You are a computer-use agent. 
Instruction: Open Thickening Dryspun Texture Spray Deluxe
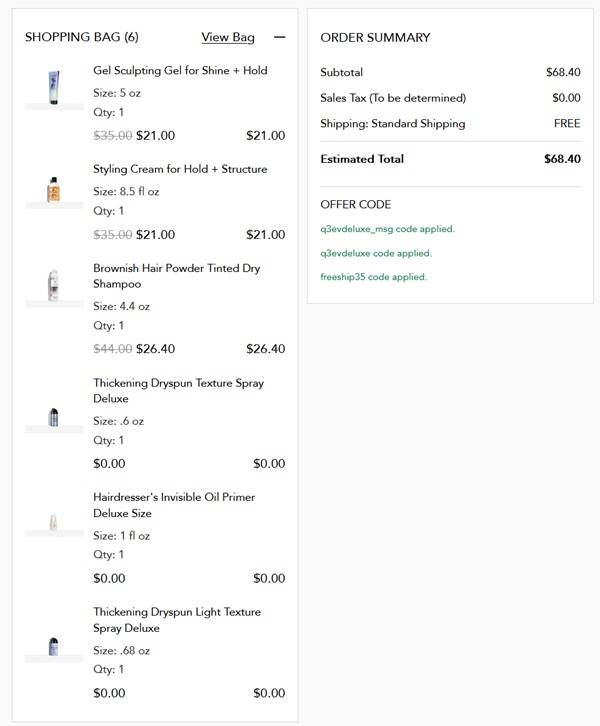(x=178, y=390)
